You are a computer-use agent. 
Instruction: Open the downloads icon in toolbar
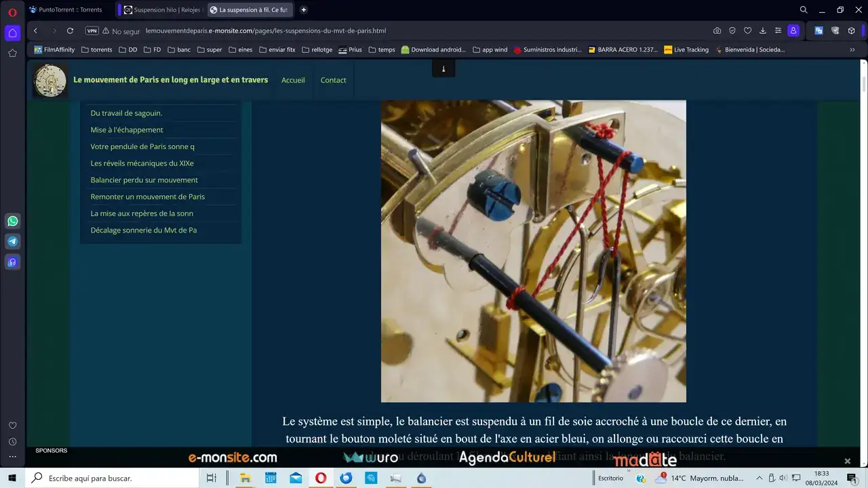pyautogui.click(x=763, y=30)
